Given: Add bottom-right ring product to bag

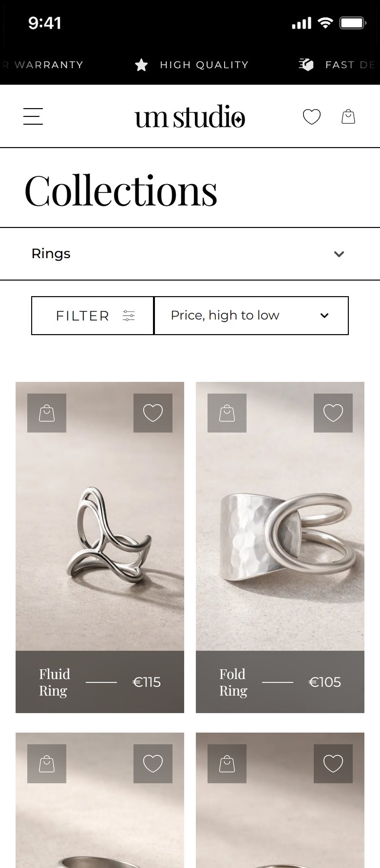Looking at the screenshot, I should (x=227, y=764).
